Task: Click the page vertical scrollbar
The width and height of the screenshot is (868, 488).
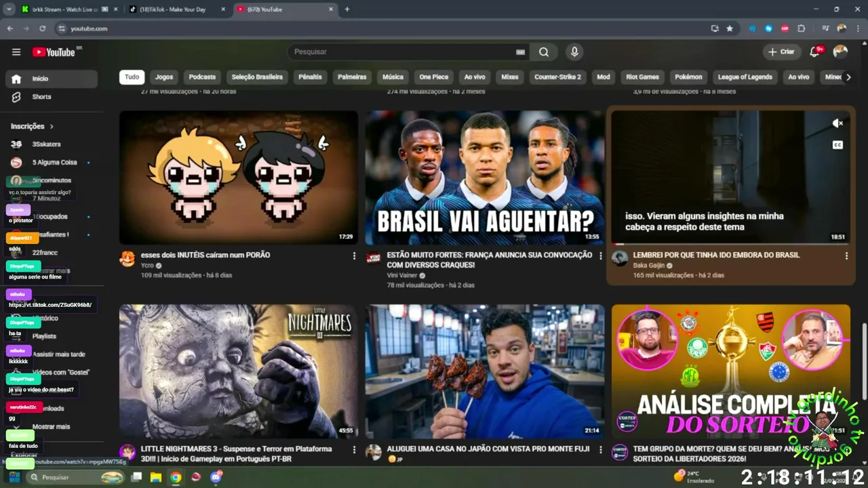Action: click(x=863, y=363)
